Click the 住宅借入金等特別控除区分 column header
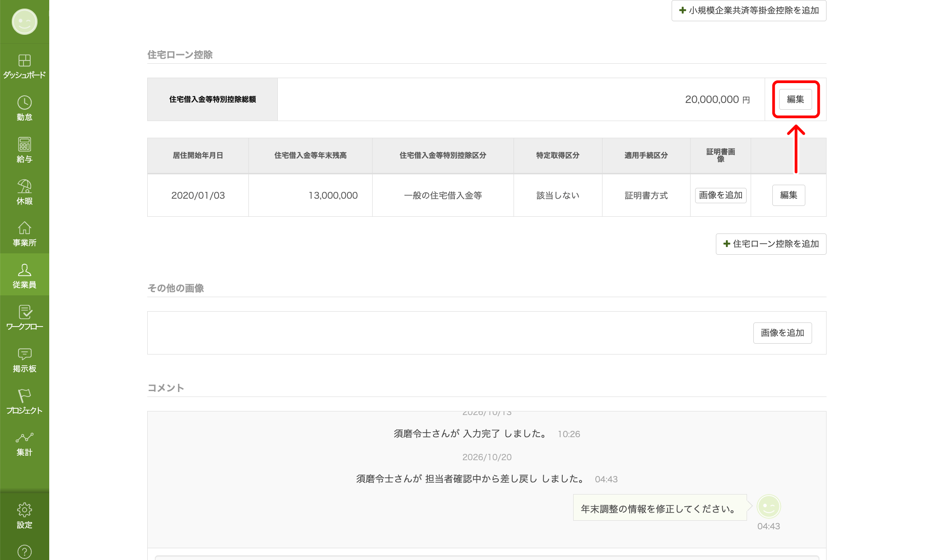 443,155
